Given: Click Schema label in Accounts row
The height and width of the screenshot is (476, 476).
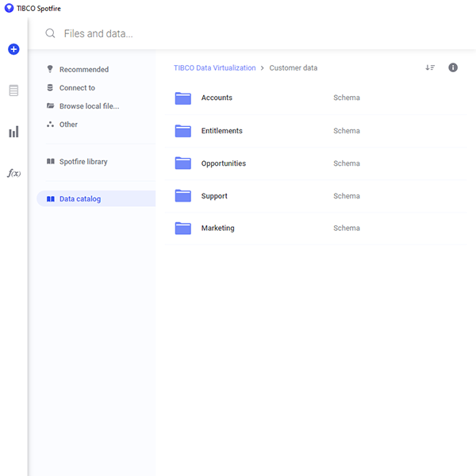Looking at the screenshot, I should (347, 98).
